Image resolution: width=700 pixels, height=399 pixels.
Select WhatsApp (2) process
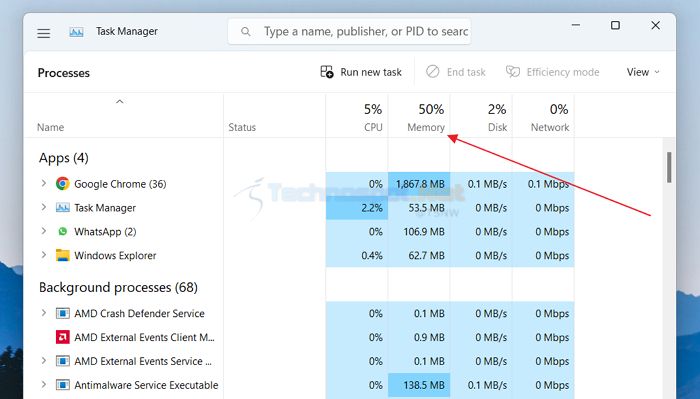point(105,232)
